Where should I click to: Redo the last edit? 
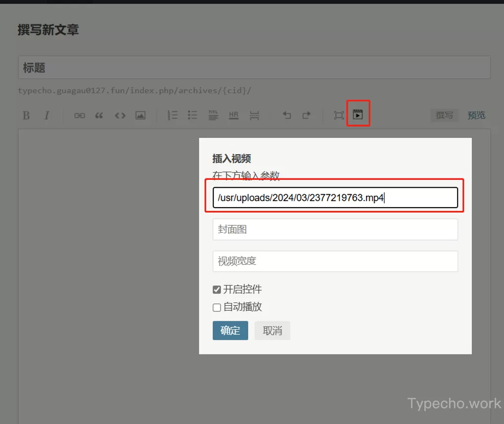tap(306, 115)
